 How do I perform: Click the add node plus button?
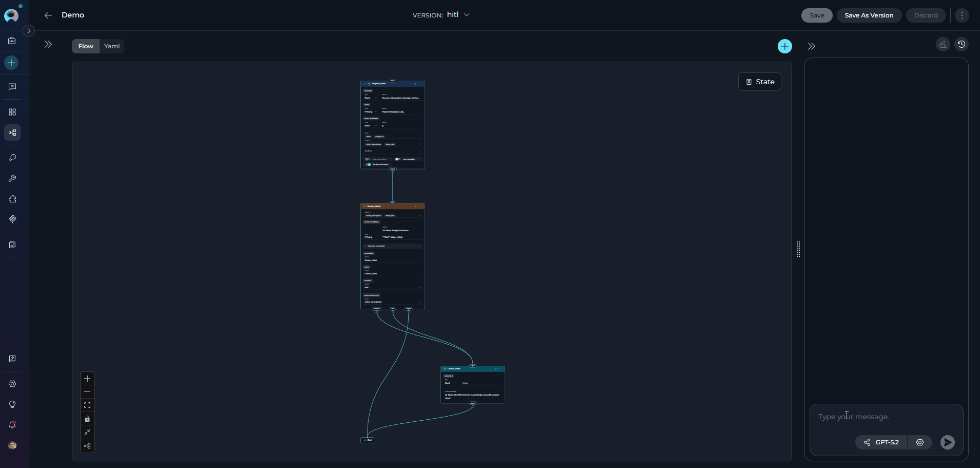[784, 46]
